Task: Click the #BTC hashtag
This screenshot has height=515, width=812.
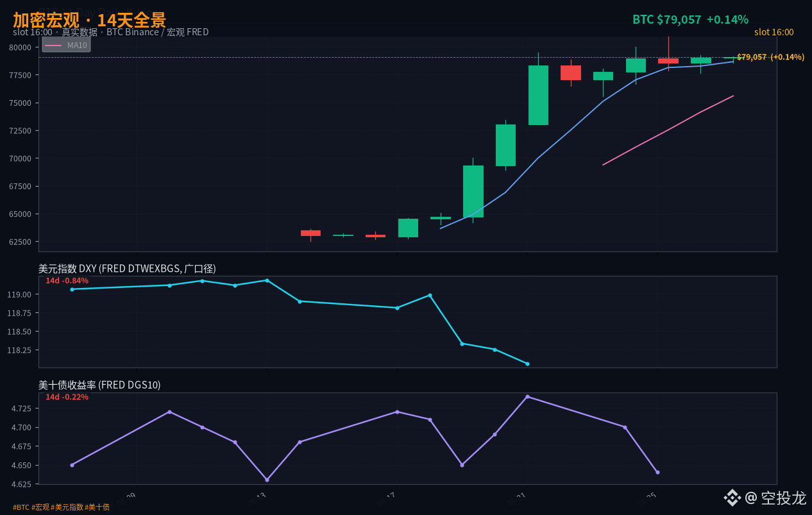Action: tap(21, 507)
